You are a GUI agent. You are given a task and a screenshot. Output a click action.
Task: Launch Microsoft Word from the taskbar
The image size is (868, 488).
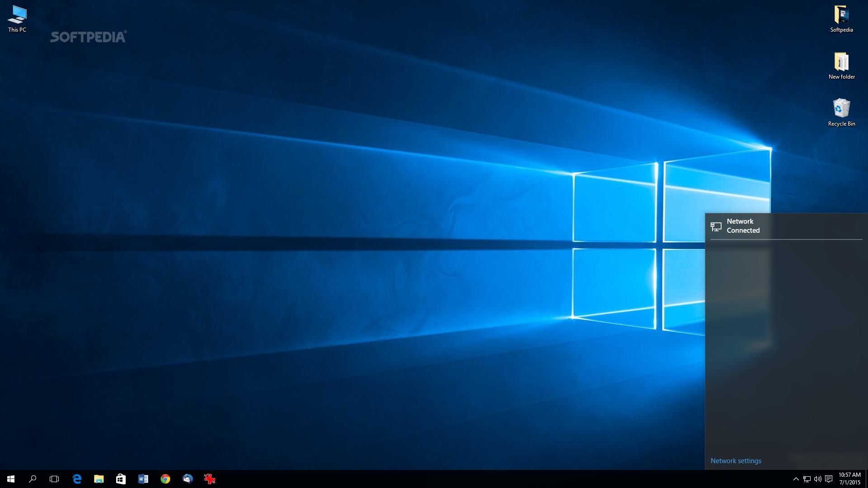(143, 479)
